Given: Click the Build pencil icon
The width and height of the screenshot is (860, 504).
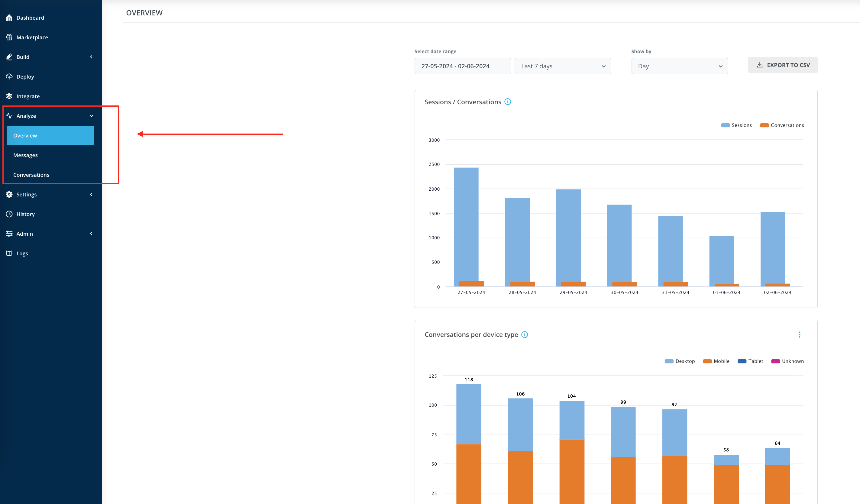Looking at the screenshot, I should [9, 57].
